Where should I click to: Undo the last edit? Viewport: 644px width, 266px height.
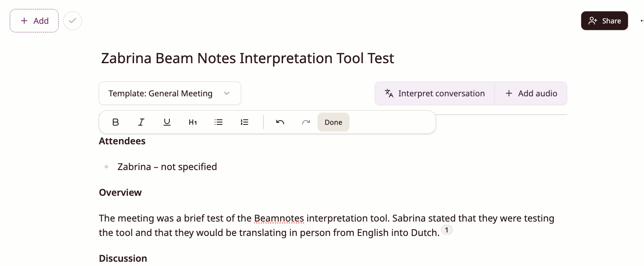tap(280, 122)
